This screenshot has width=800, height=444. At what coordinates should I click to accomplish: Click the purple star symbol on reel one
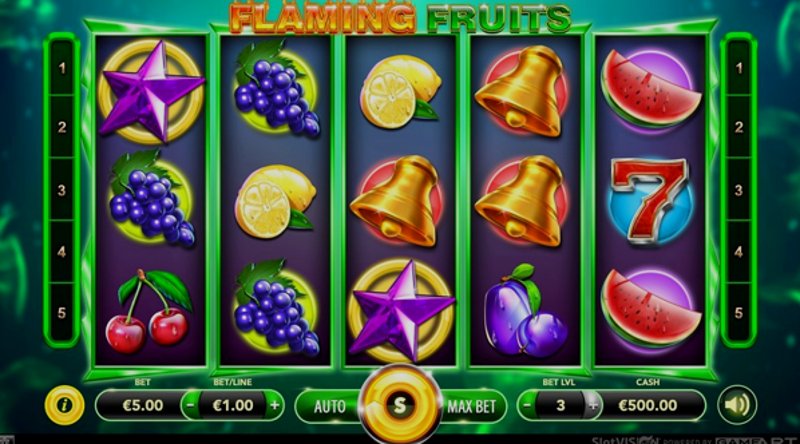(151, 91)
